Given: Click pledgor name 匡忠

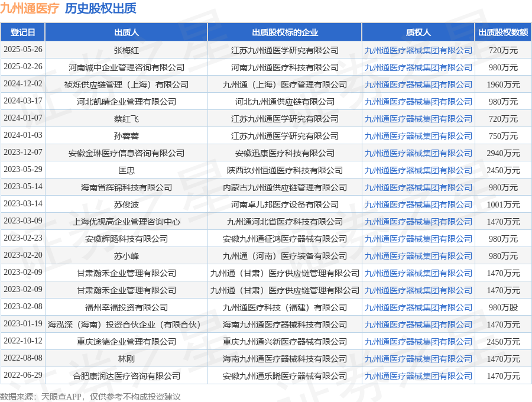Looking at the screenshot, I should pyautogui.click(x=126, y=170).
